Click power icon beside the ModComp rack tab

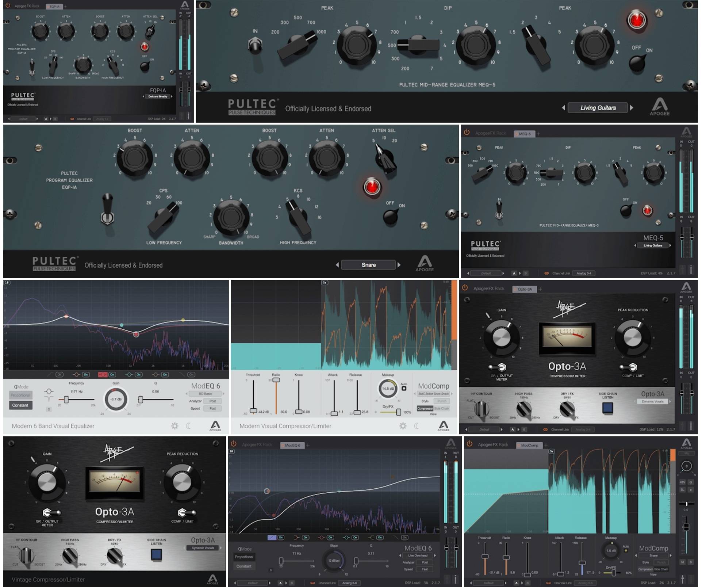click(x=470, y=444)
